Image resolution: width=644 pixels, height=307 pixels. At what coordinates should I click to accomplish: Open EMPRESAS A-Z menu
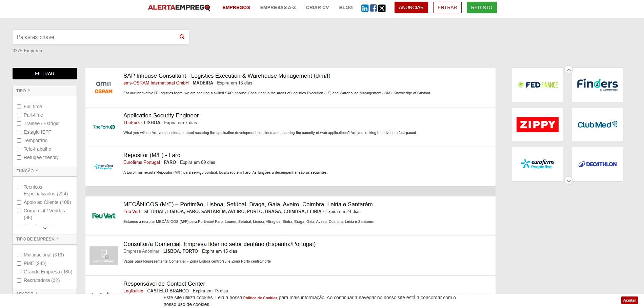tap(278, 7)
